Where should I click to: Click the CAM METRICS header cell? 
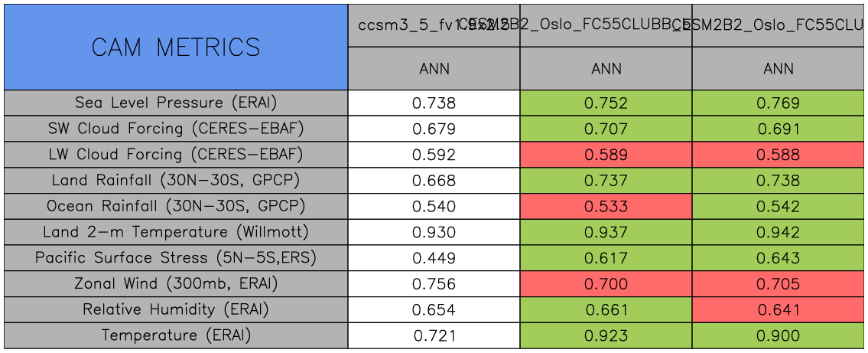176,47
